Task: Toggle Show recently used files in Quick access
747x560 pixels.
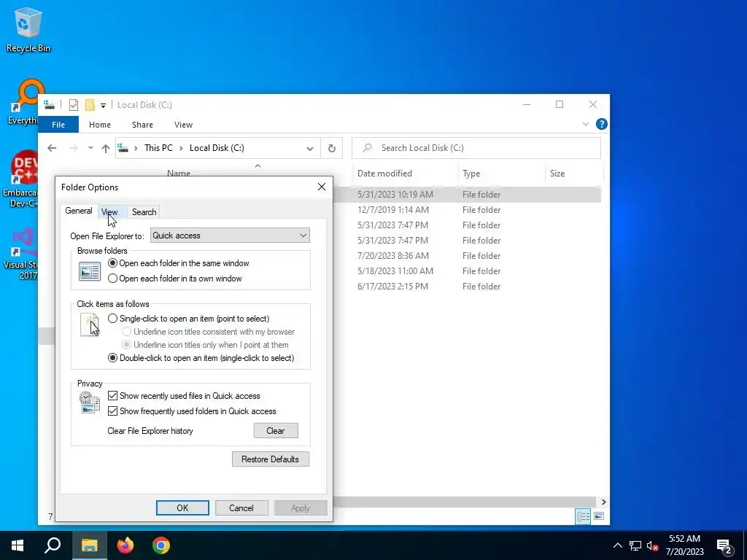Action: pos(184,396)
